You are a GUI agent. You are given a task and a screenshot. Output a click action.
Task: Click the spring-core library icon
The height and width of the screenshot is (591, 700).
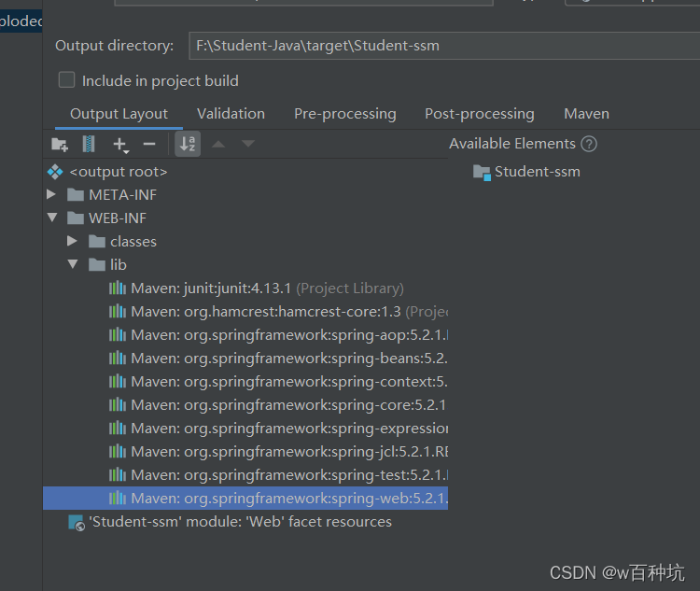click(x=118, y=404)
